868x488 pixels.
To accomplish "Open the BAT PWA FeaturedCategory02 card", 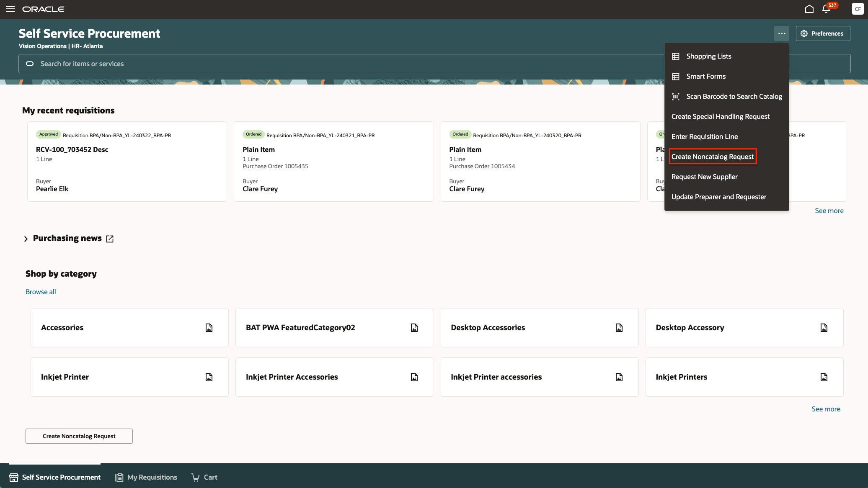I will pos(334,328).
